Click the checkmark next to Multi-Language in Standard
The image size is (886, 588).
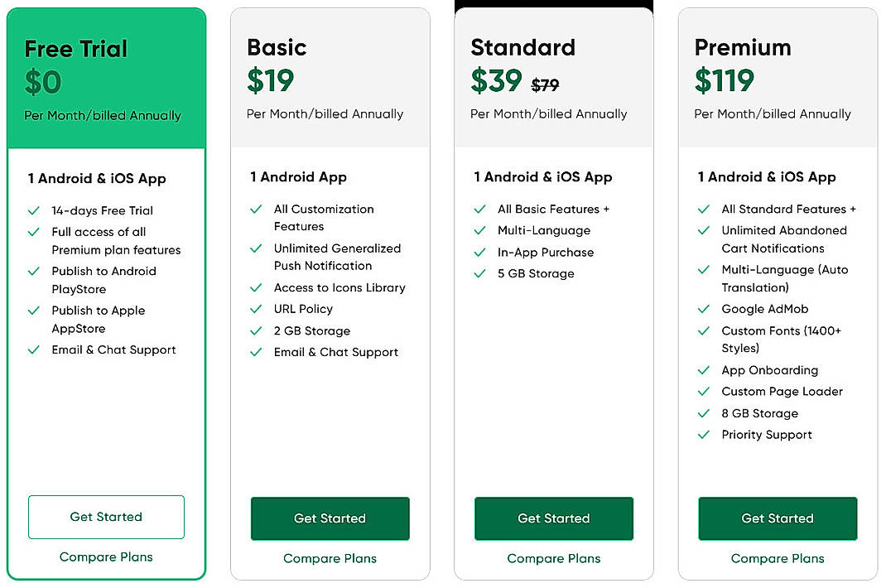click(480, 231)
